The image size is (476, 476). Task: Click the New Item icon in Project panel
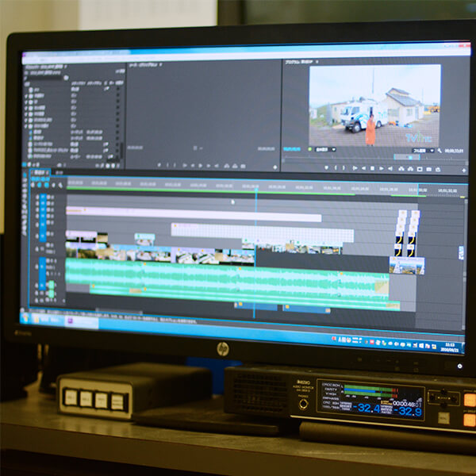[113, 166]
